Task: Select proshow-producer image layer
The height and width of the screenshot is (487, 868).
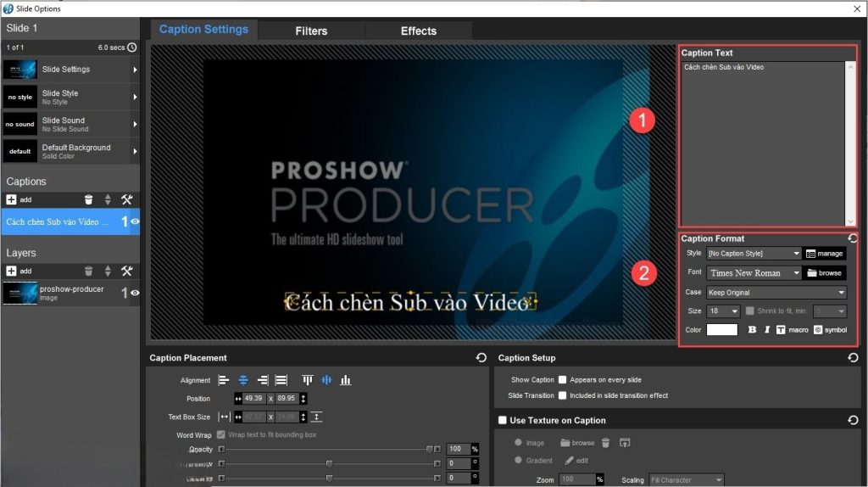Action: [70, 293]
